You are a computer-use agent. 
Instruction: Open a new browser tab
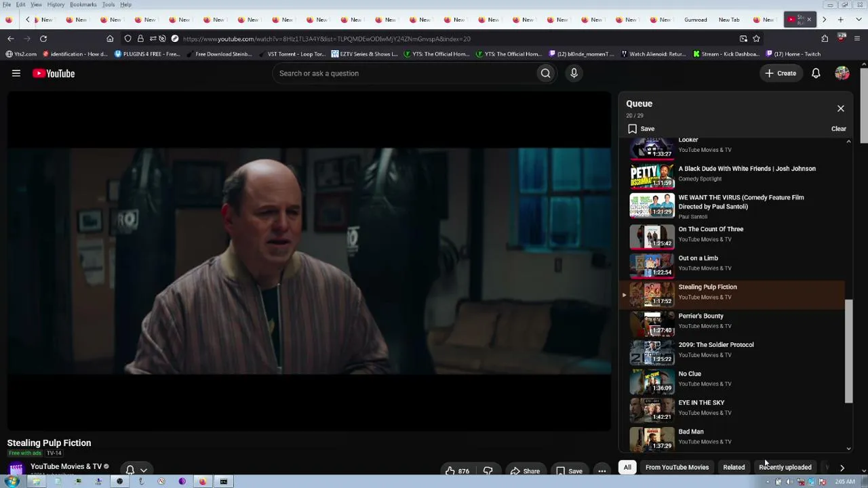(841, 20)
